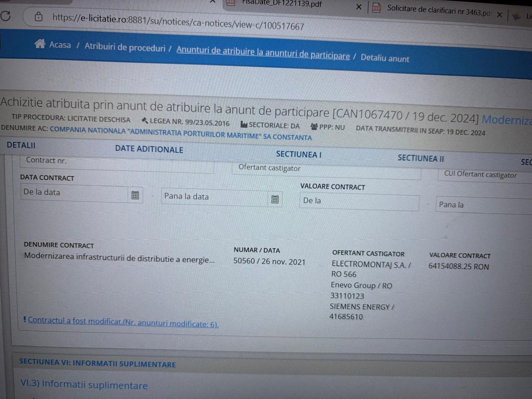532x399 pixels.
Task: Close the Solicitare de clarificari tab
Action: pyautogui.click(x=499, y=15)
